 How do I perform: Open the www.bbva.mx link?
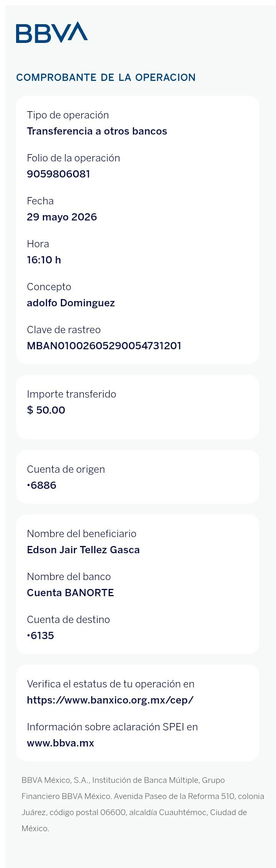[x=60, y=743]
